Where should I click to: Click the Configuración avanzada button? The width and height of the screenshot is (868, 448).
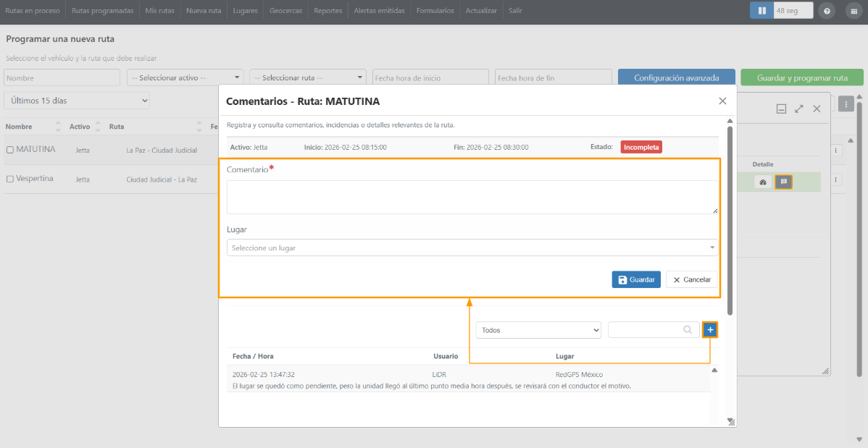pyautogui.click(x=677, y=77)
